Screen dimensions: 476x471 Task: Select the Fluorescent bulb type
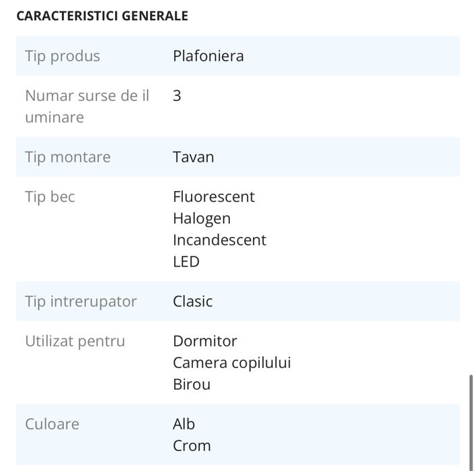(214, 197)
